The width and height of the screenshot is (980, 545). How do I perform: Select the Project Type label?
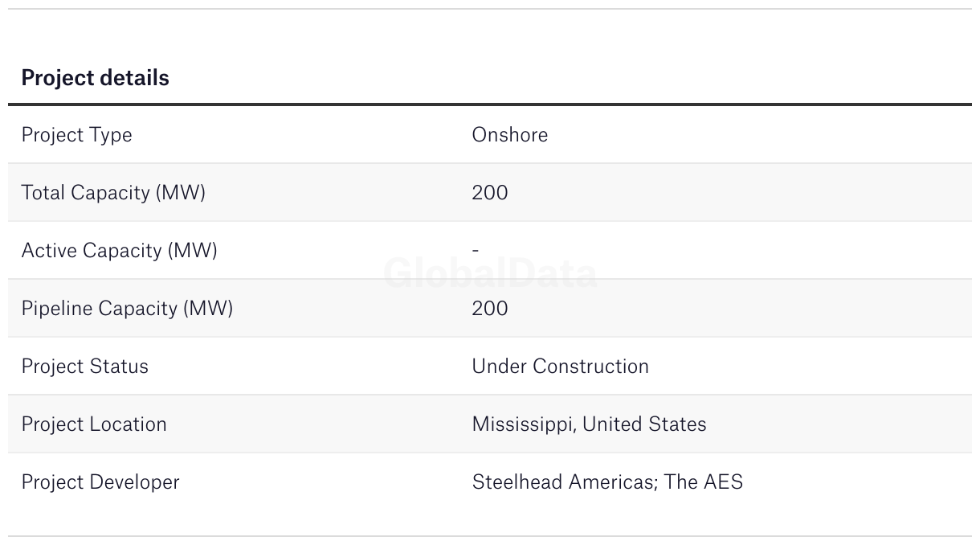[x=76, y=135]
